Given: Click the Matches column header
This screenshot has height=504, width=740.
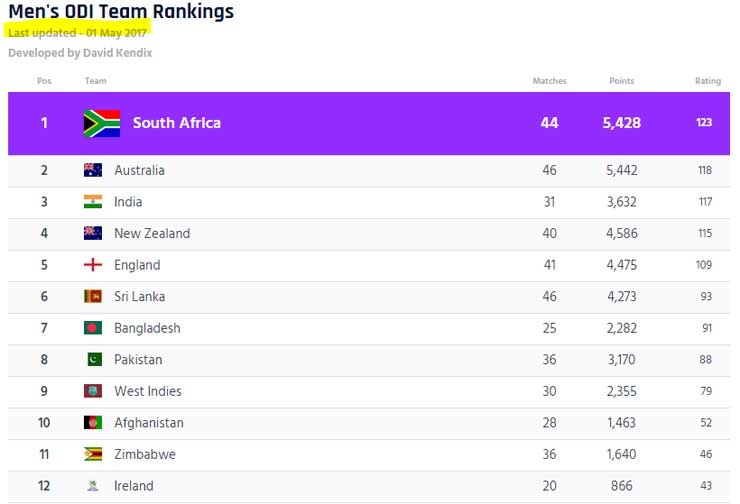Looking at the screenshot, I should [x=549, y=81].
